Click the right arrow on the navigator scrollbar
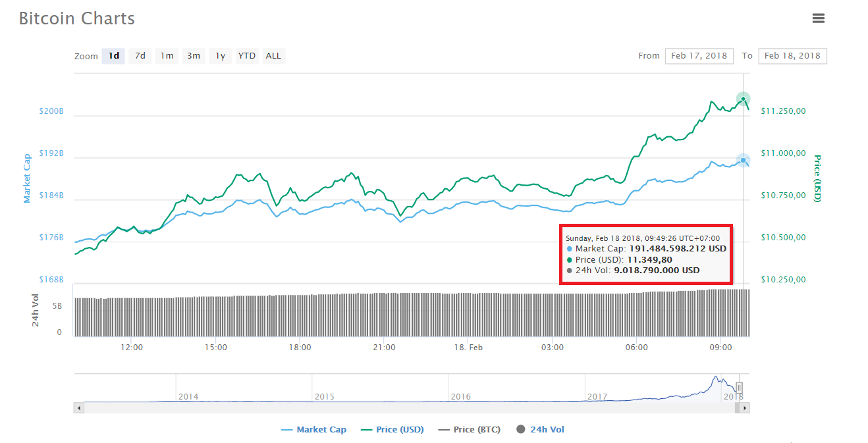The image size is (868, 443). pyautogui.click(x=744, y=407)
